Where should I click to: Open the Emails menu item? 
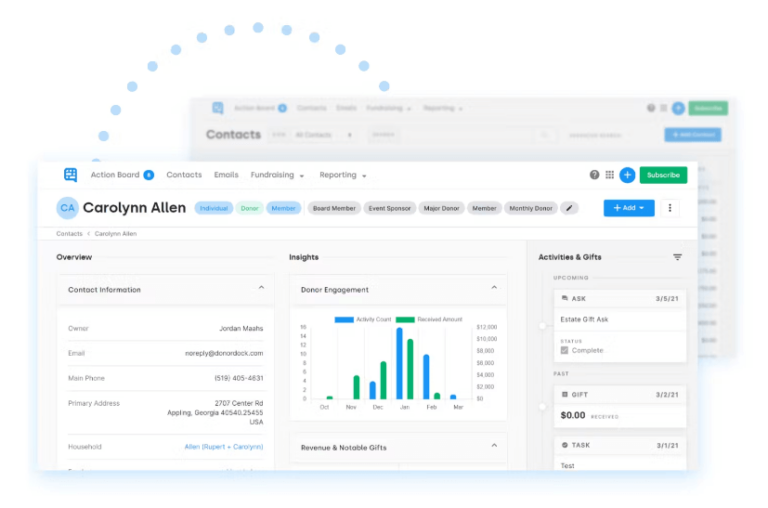coord(226,175)
